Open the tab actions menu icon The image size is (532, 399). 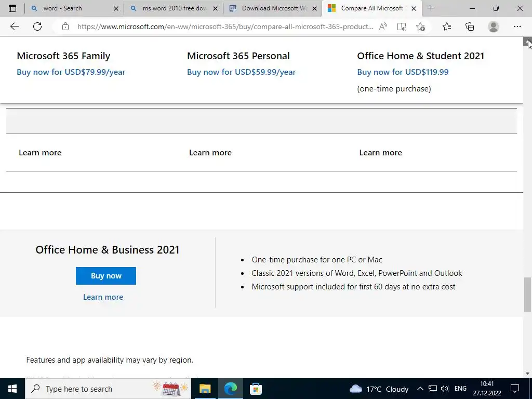12,8
